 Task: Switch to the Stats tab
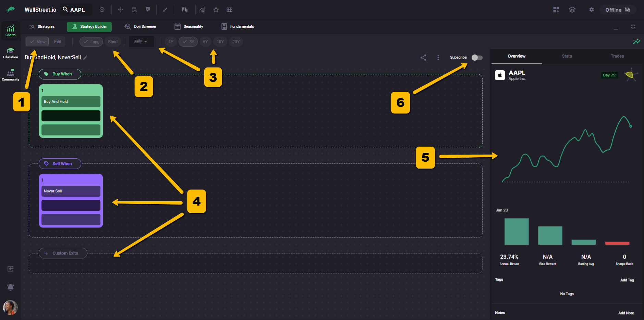567,56
